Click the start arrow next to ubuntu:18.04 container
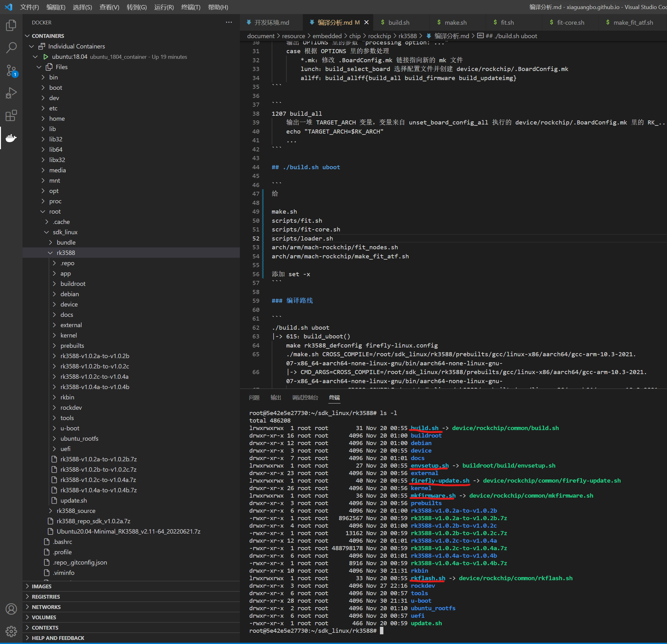This screenshot has width=667, height=644. pos(46,57)
